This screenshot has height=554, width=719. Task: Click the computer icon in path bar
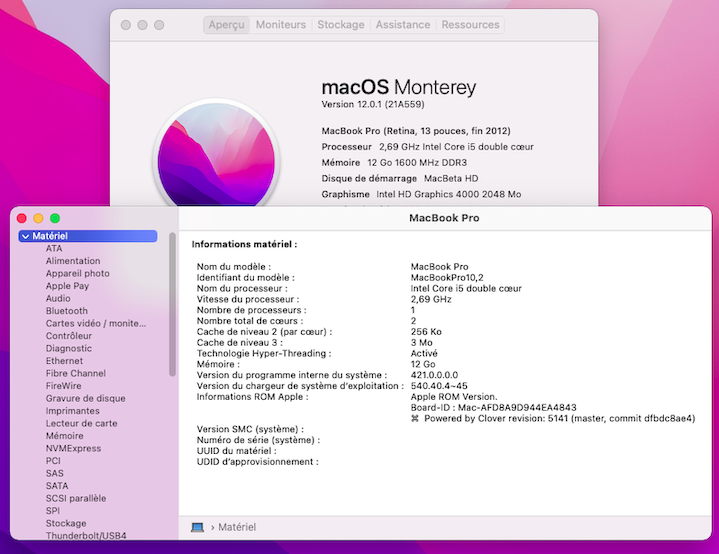[x=197, y=527]
